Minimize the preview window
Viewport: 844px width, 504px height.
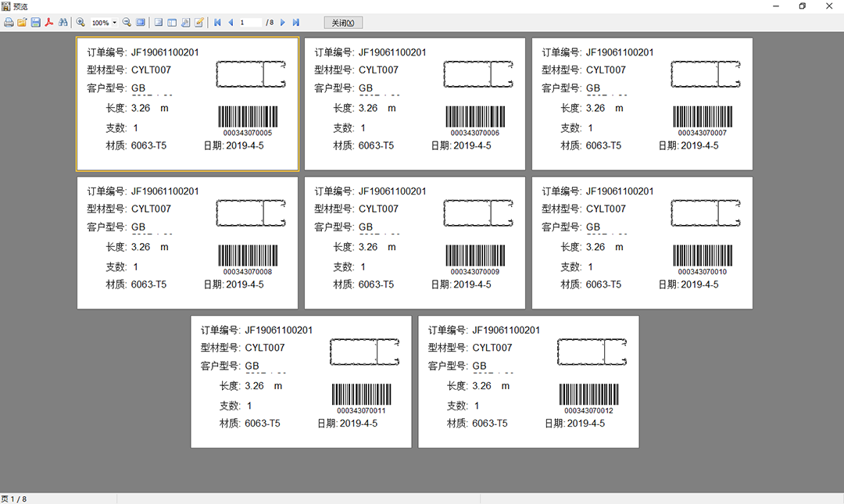776,6
